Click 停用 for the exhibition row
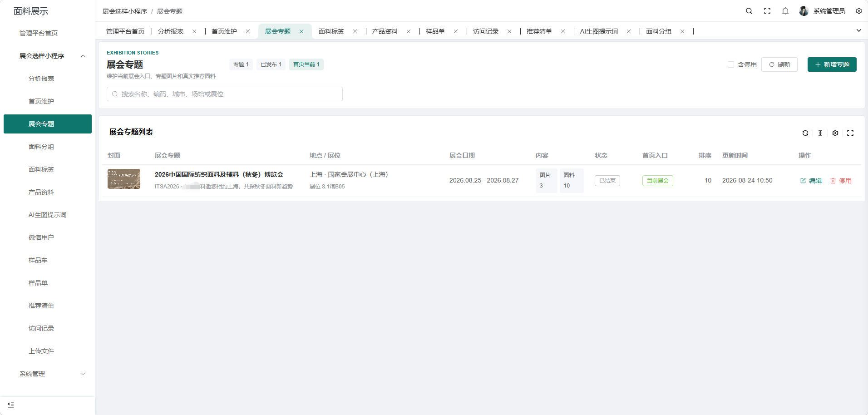Image resolution: width=868 pixels, height=415 pixels. coord(841,181)
